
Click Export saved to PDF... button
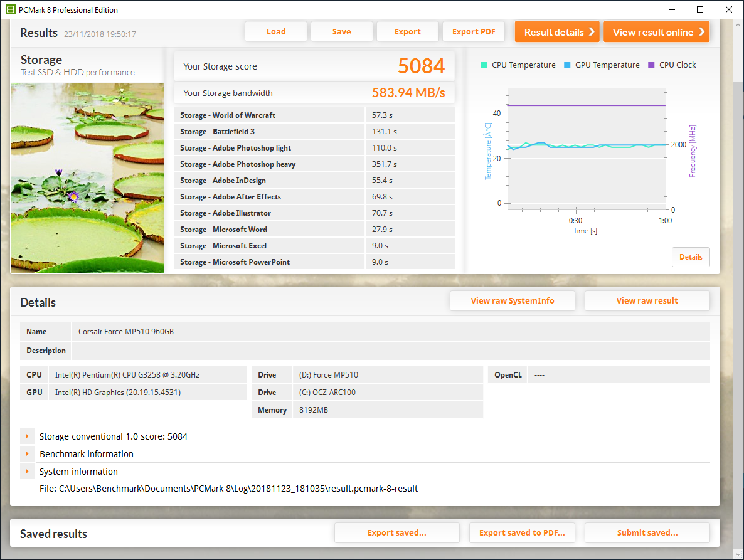522,533
